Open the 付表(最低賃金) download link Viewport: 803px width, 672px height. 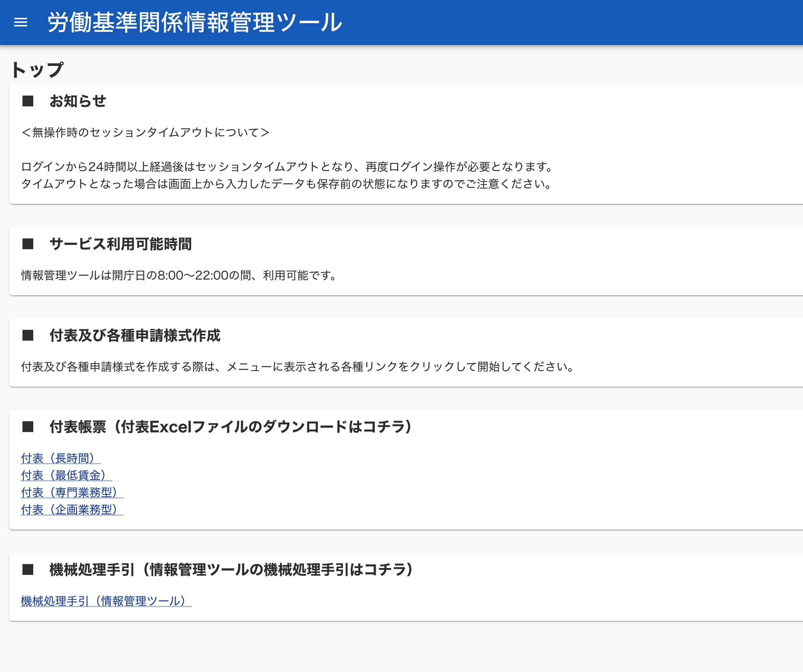(x=66, y=475)
